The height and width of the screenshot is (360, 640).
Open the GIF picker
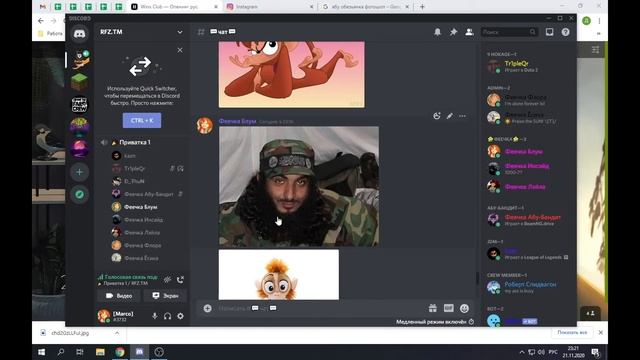448,308
